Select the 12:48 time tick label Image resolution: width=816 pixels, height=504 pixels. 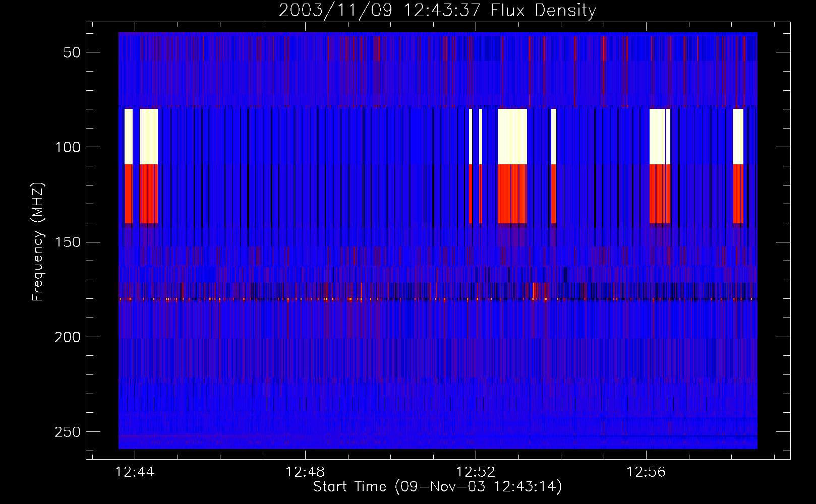click(305, 472)
